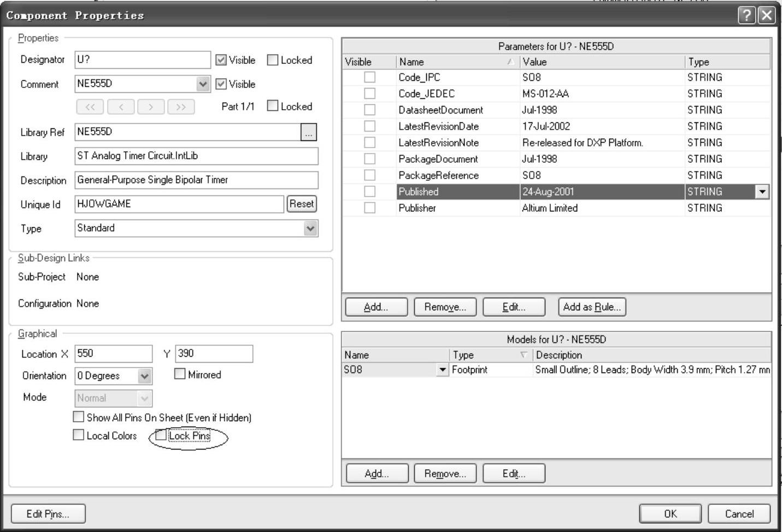Image resolution: width=782 pixels, height=532 pixels.
Task: Go to next part with > button
Action: [151, 107]
